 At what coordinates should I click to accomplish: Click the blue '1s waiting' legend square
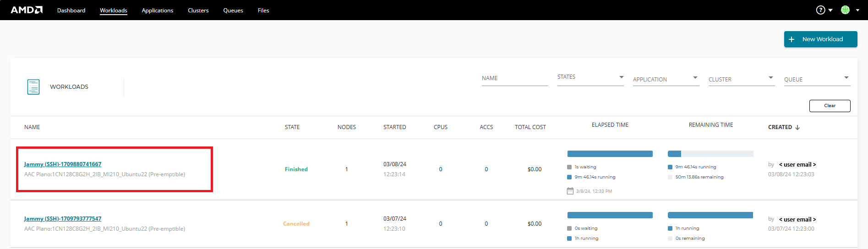point(569,167)
